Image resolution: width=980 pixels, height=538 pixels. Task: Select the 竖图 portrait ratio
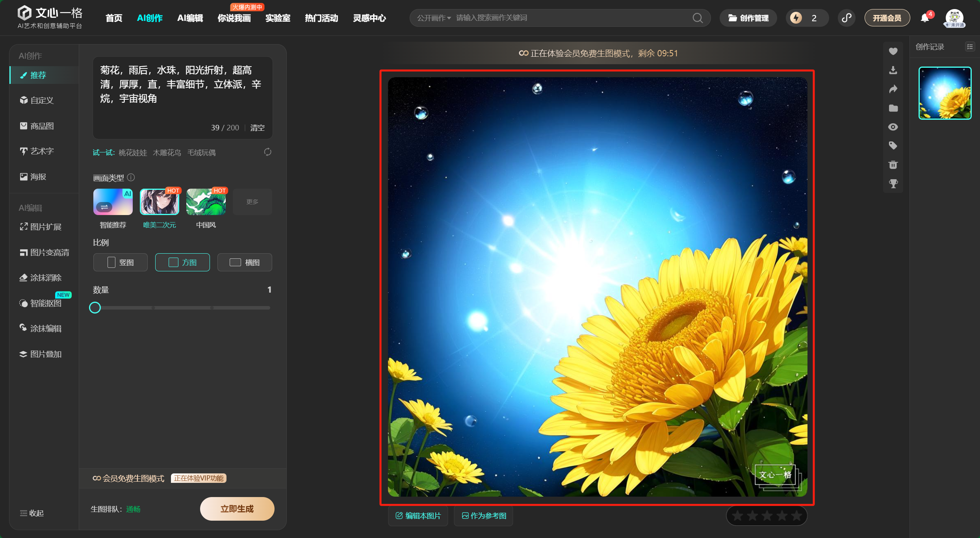click(121, 262)
